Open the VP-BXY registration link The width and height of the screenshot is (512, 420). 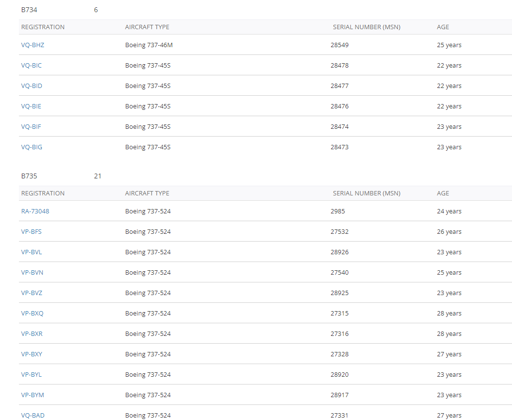point(32,354)
